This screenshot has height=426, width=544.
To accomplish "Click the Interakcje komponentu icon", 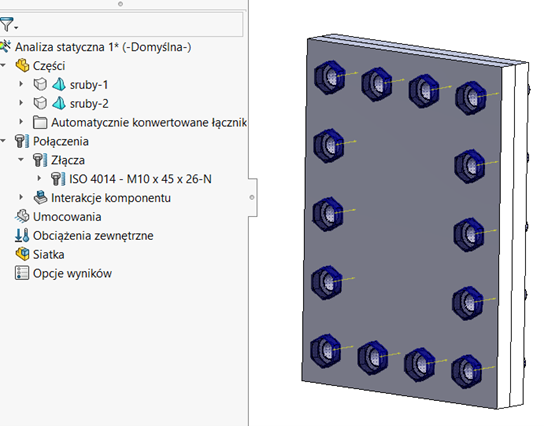I will (x=40, y=197).
